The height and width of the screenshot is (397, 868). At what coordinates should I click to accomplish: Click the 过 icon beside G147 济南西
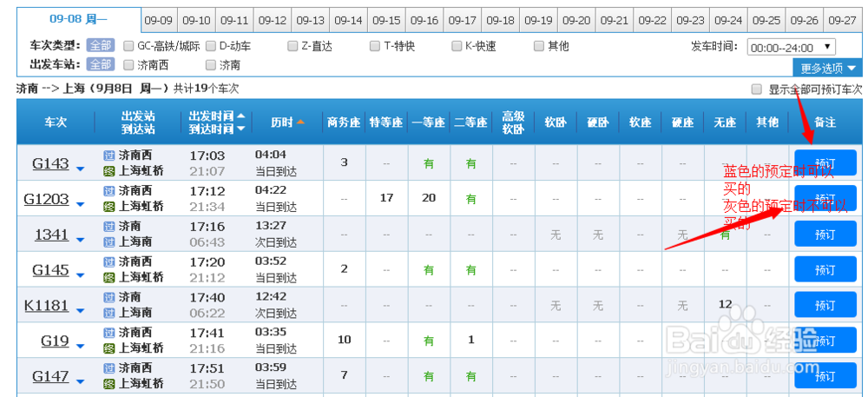(109, 368)
